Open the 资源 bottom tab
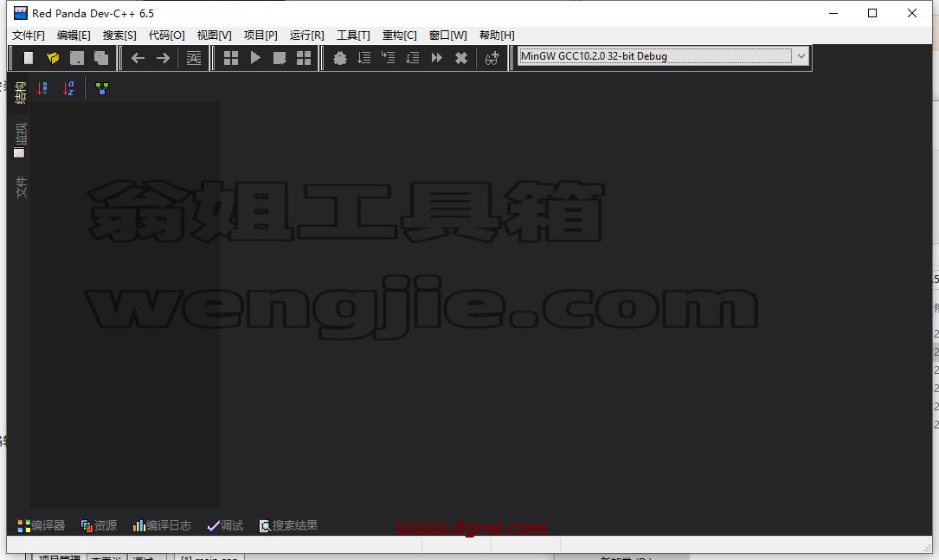939x560 pixels. tap(99, 526)
